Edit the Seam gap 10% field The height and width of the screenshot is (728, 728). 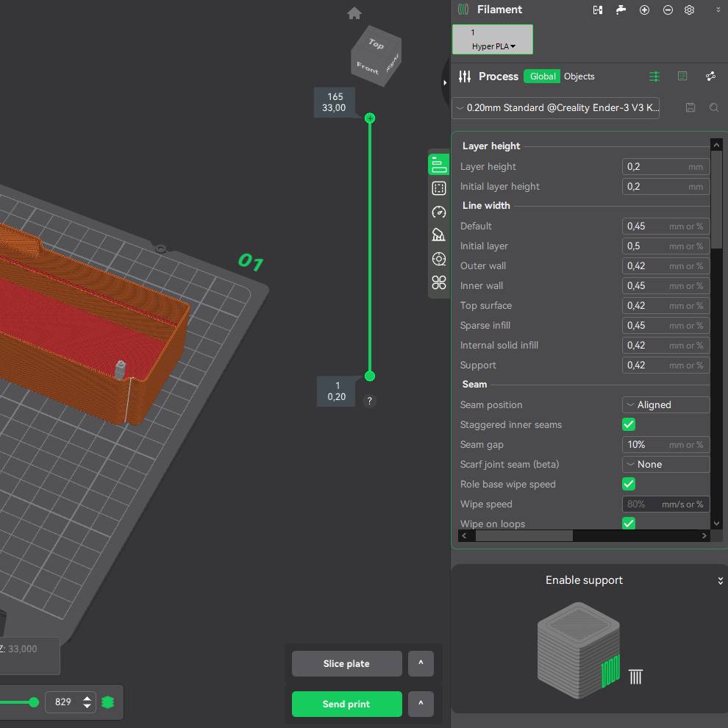click(665, 444)
